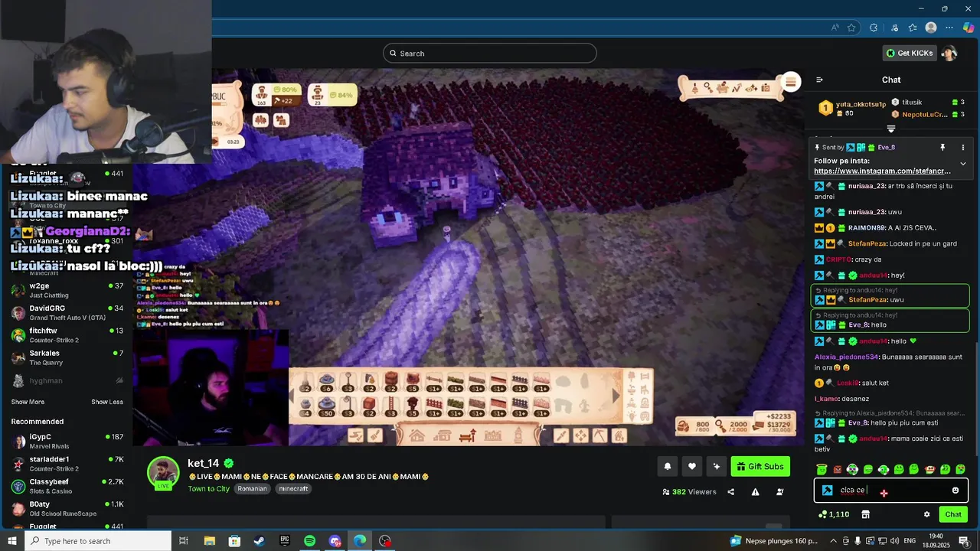Open the Town to City category link

[x=208, y=488]
